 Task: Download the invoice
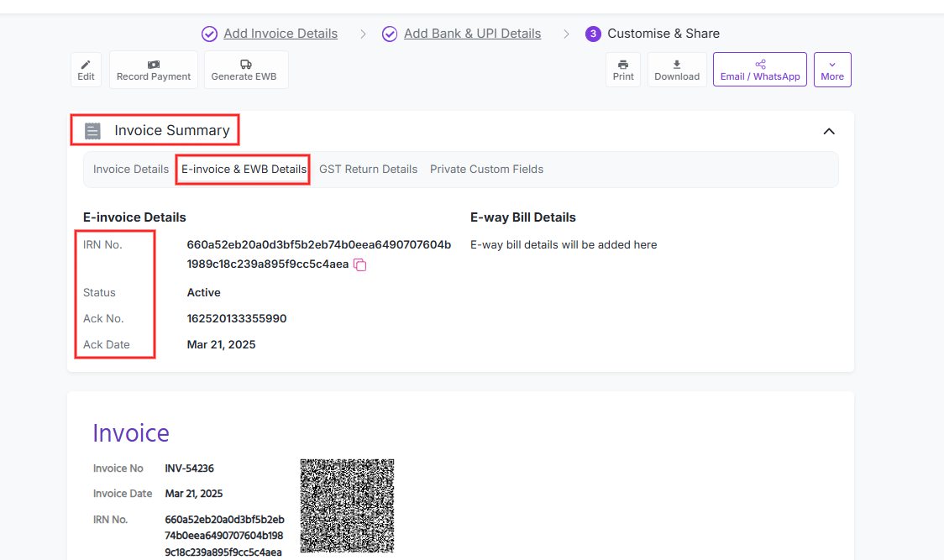(x=677, y=70)
